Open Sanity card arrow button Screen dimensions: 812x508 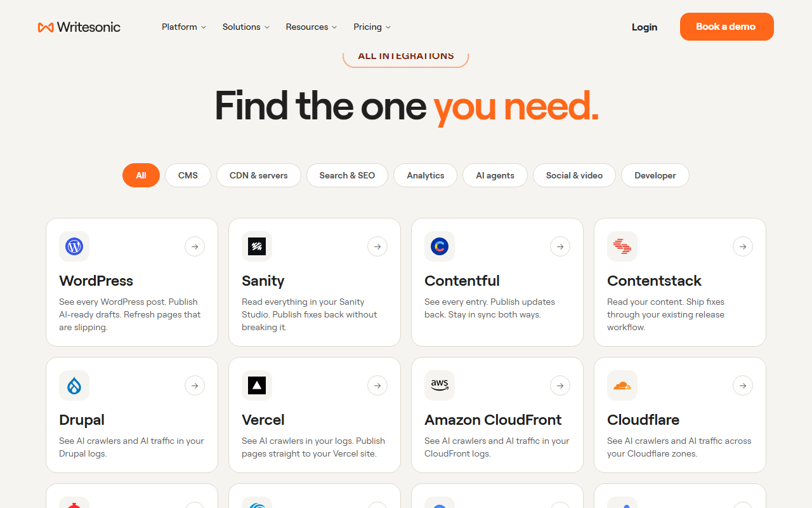point(377,246)
